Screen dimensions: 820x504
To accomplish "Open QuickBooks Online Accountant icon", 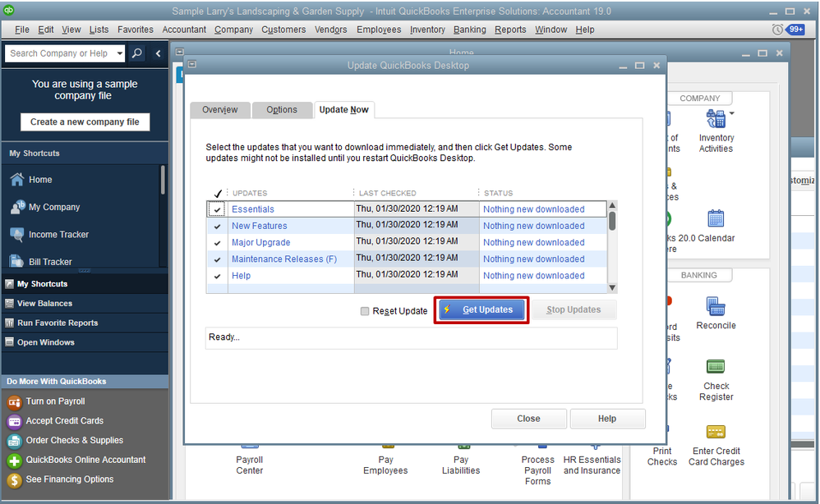I will [14, 460].
